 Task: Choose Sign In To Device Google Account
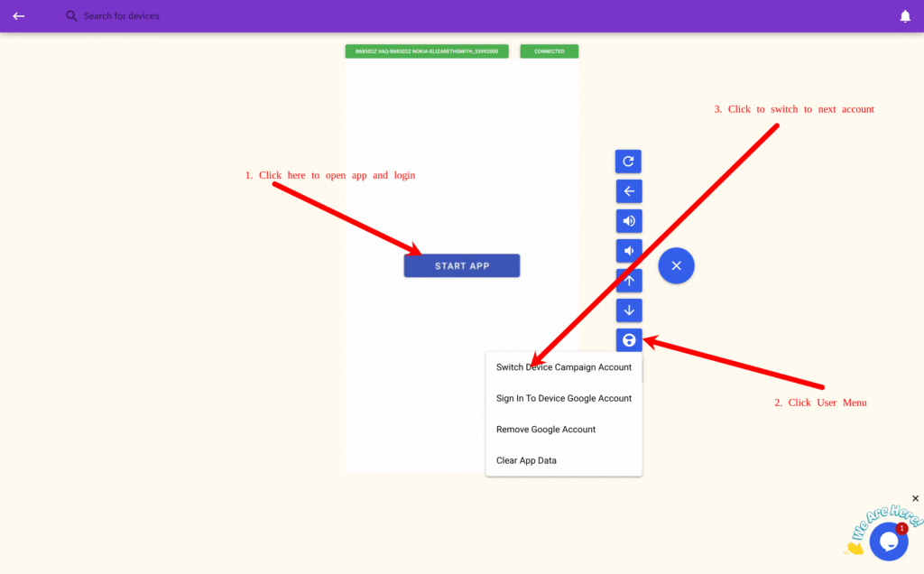(563, 398)
